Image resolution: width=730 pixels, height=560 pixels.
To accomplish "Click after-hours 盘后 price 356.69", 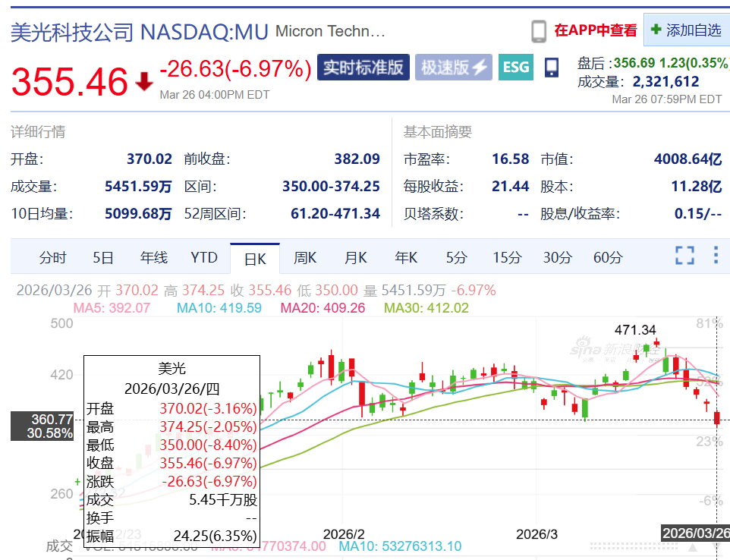I will click(634, 63).
